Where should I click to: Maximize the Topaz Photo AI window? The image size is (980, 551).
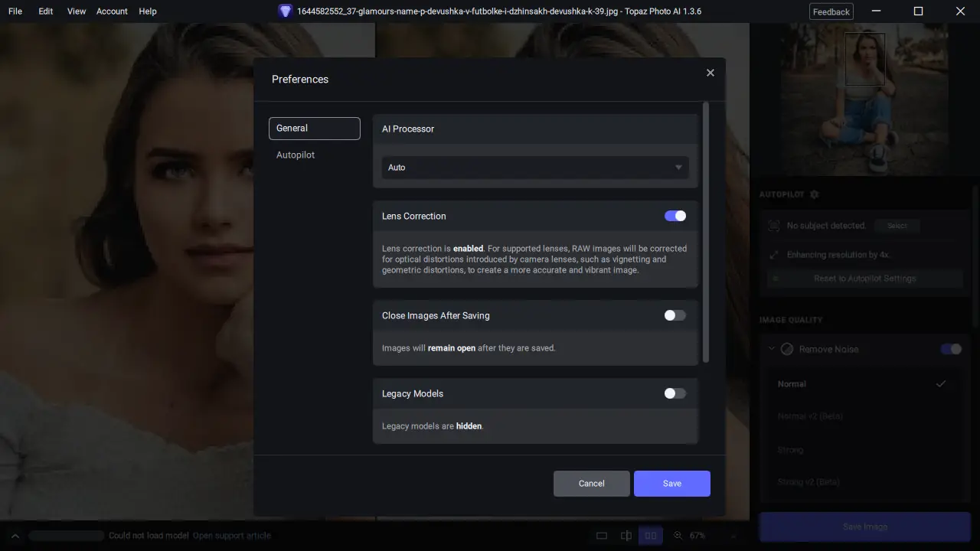point(918,11)
